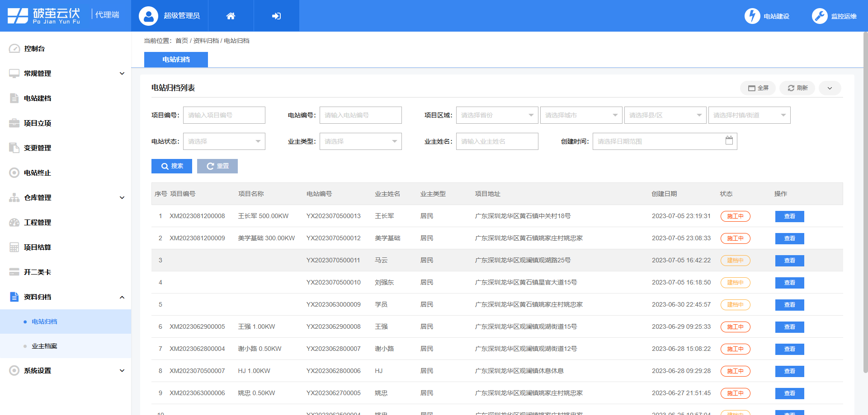
Task: Select the 电站建档 sidebar icon
Action: [14, 98]
